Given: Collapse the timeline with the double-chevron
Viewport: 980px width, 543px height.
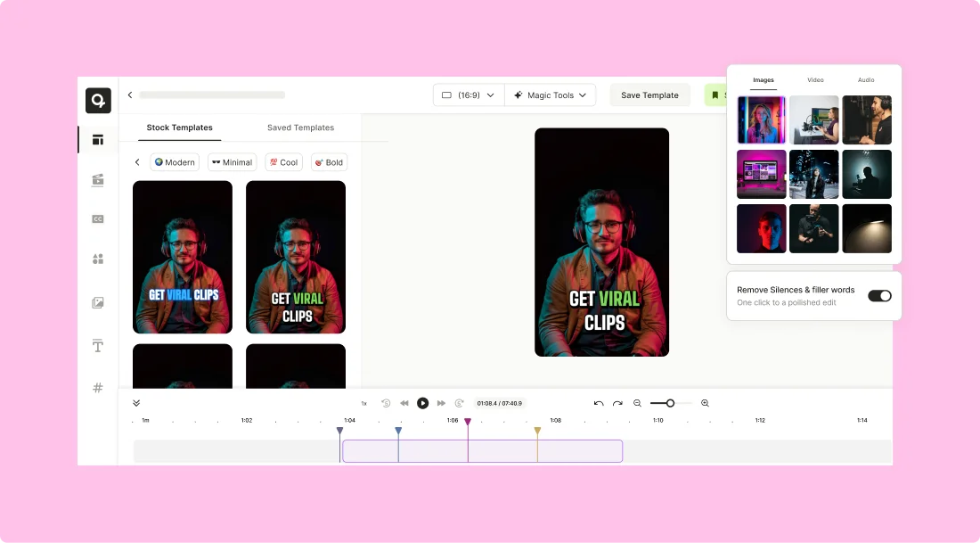Looking at the screenshot, I should tap(136, 402).
